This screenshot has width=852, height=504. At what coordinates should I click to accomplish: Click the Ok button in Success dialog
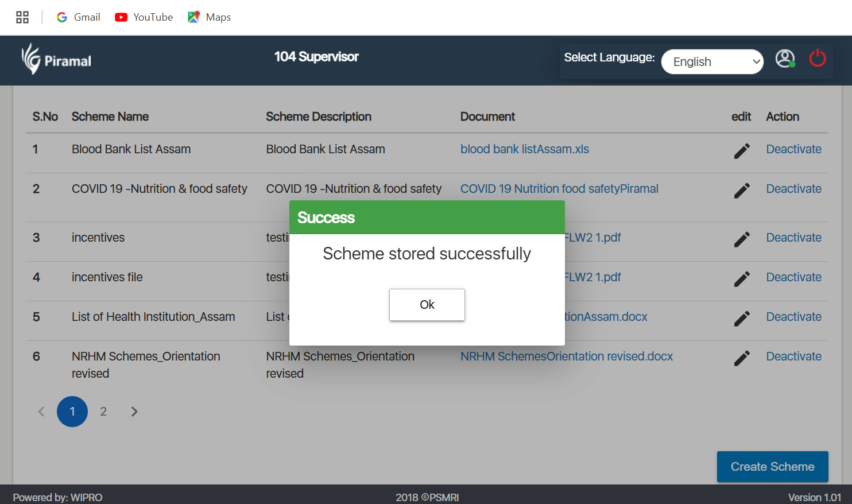(427, 305)
